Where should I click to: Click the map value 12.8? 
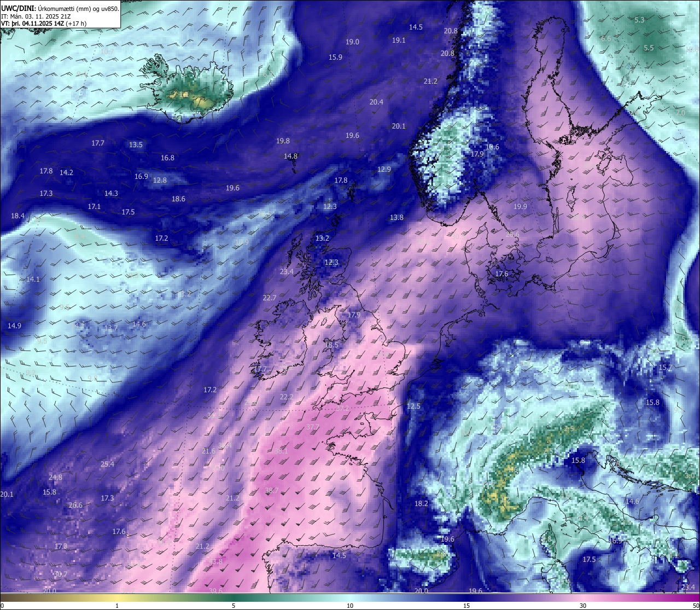coord(160,181)
